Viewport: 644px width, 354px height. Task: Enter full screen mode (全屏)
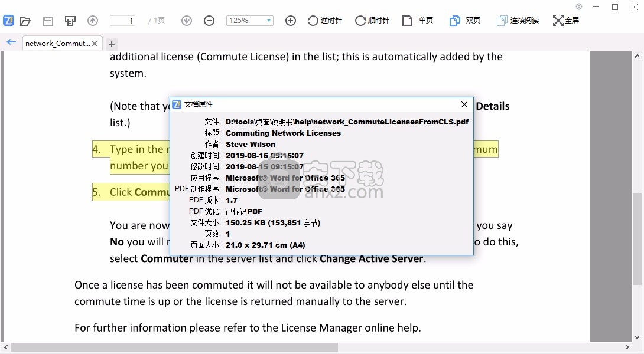pos(566,21)
